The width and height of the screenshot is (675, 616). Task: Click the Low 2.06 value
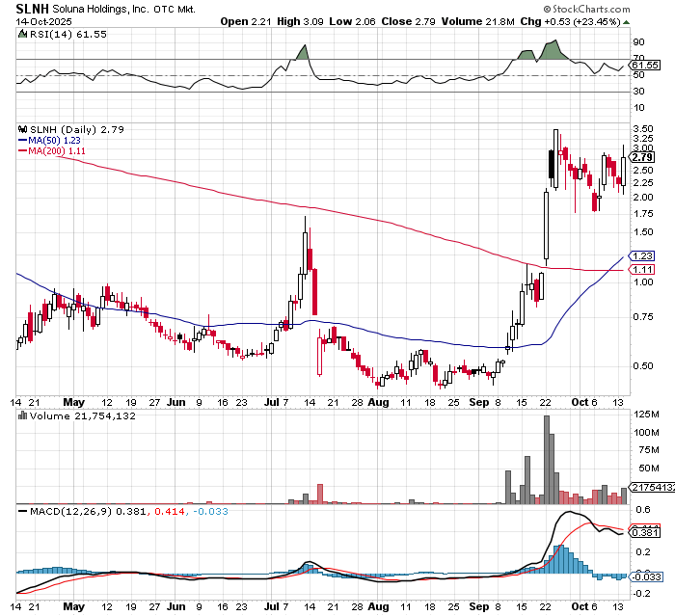(x=352, y=21)
